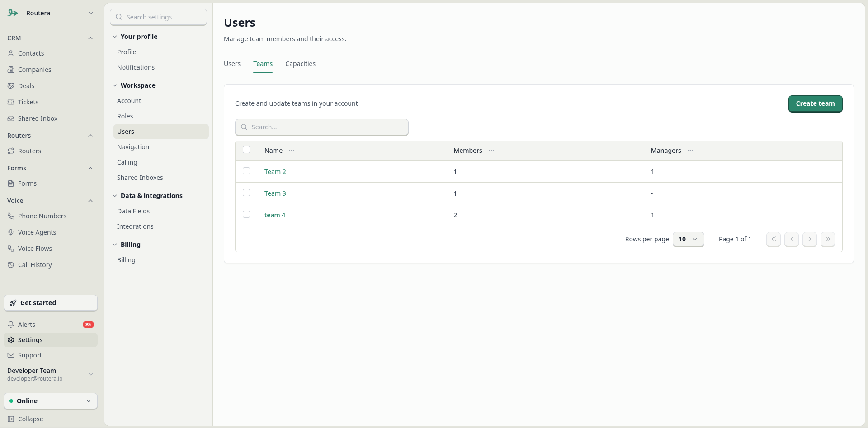The height and width of the screenshot is (428, 868).
Task: Click the Settings gear icon
Action: pyautogui.click(x=11, y=340)
